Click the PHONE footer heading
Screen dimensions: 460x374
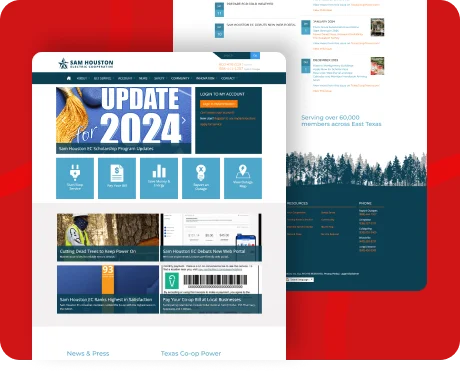pyautogui.click(x=365, y=203)
